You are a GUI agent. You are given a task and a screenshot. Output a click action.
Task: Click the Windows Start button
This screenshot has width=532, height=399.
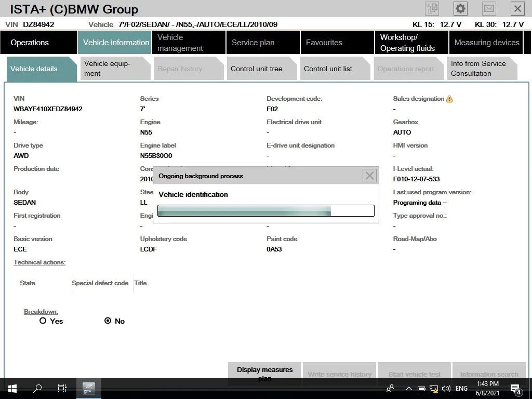(12, 389)
